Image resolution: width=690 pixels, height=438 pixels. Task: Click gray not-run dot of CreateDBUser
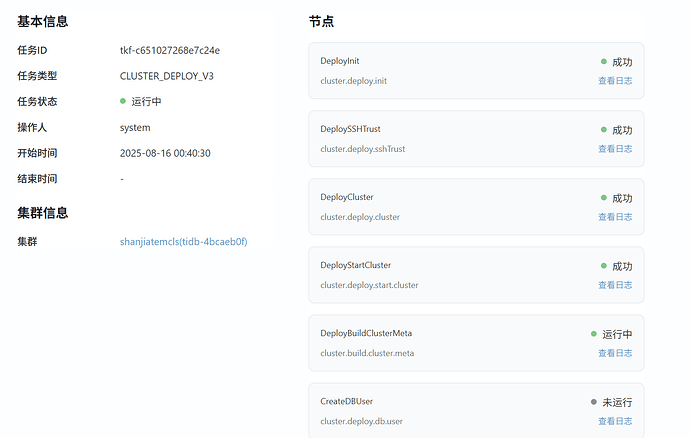pyautogui.click(x=594, y=402)
